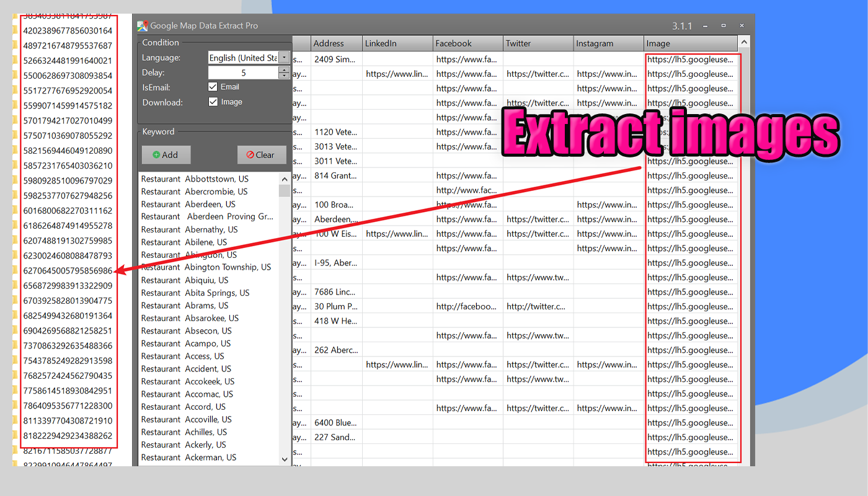Click address cell 2409 Sim...
The image size is (868, 496).
[336, 60]
